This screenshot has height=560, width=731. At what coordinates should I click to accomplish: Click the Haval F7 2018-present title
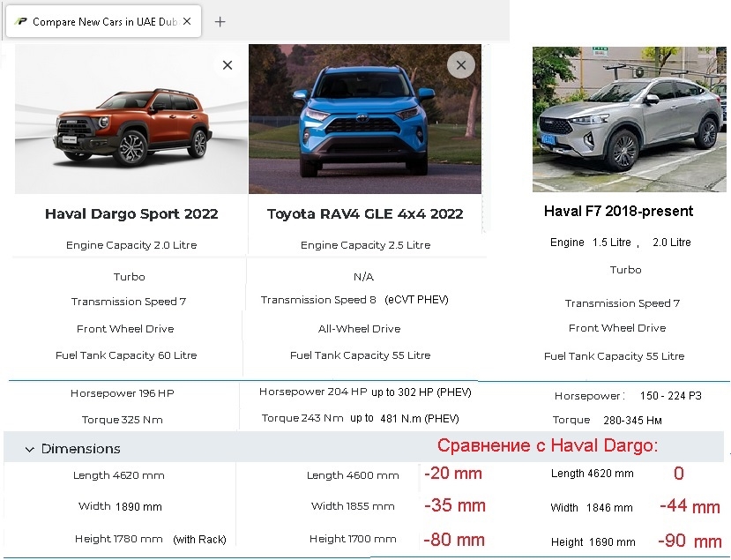(x=619, y=212)
